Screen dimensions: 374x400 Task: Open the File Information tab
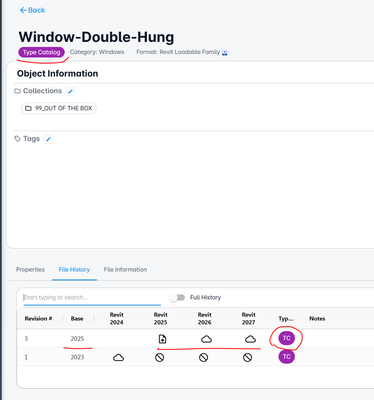[x=125, y=269]
